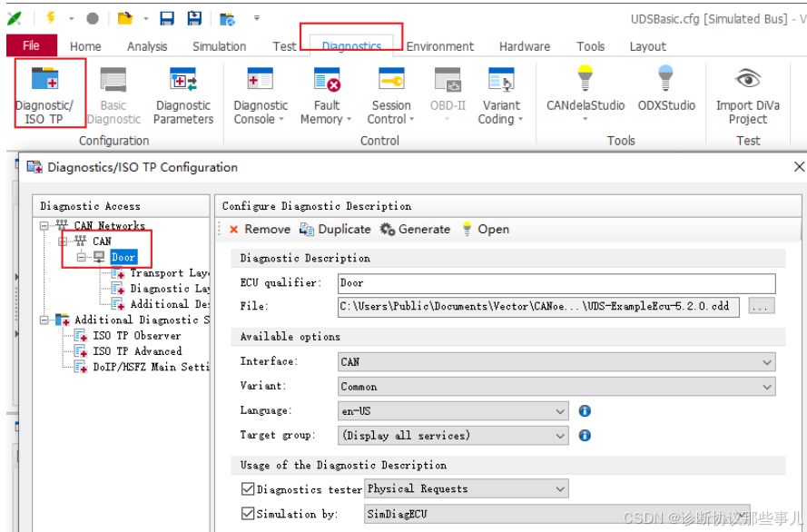
Task: Open the Target group dropdown
Action: [x=453, y=436]
